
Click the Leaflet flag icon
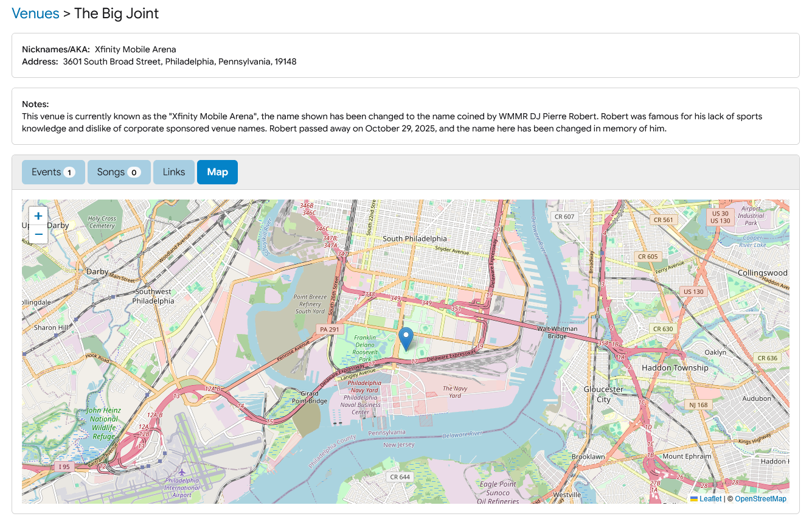(694, 499)
